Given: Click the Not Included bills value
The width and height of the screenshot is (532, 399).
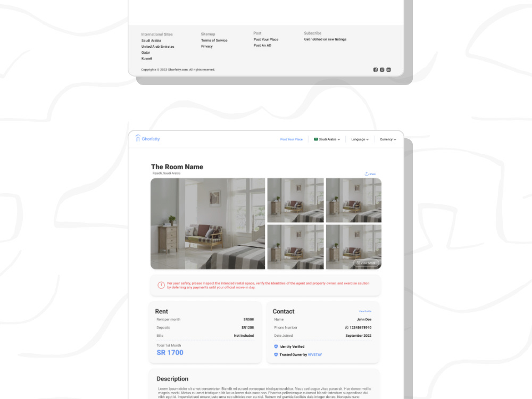Looking at the screenshot, I should pos(244,336).
